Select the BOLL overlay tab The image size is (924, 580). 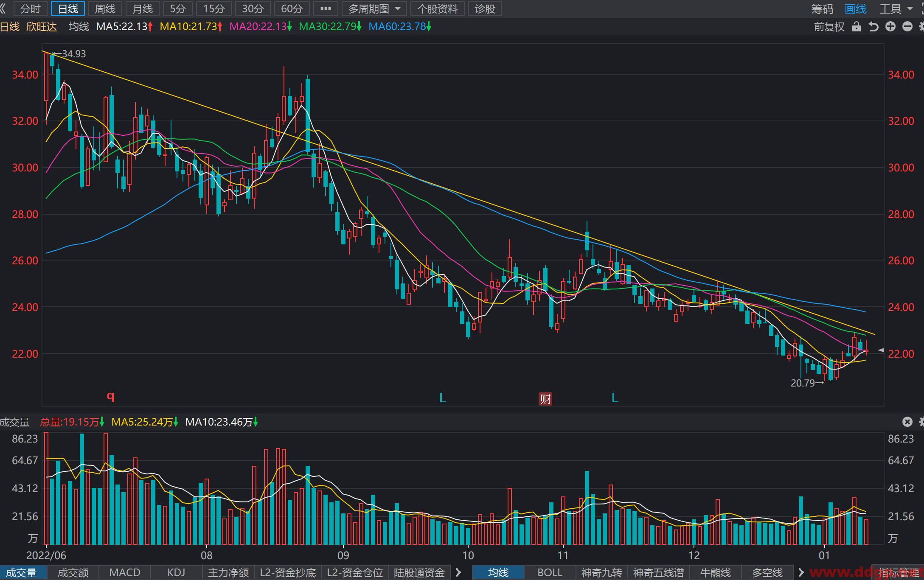(x=550, y=573)
